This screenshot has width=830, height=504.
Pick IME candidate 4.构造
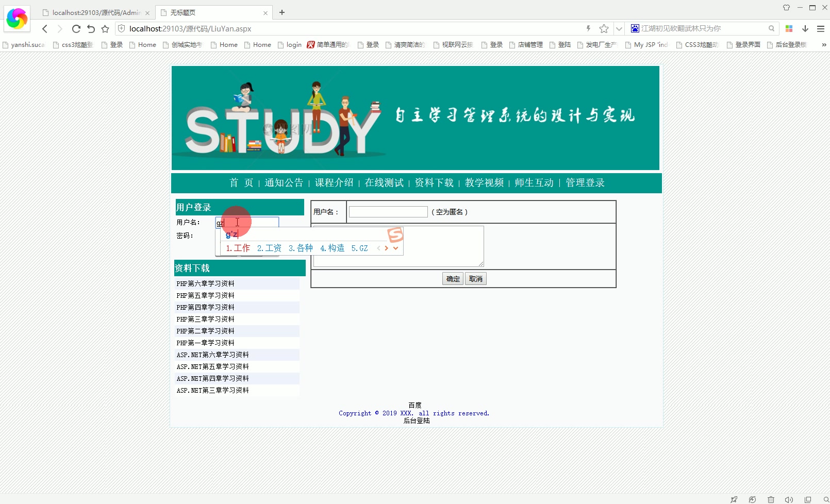pyautogui.click(x=332, y=248)
